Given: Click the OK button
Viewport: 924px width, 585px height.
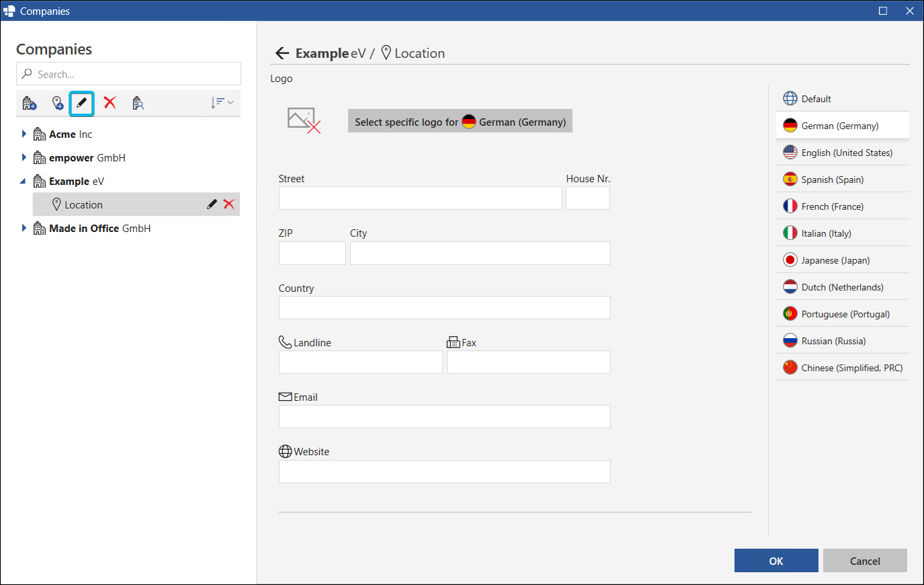Looking at the screenshot, I should click(x=776, y=561).
